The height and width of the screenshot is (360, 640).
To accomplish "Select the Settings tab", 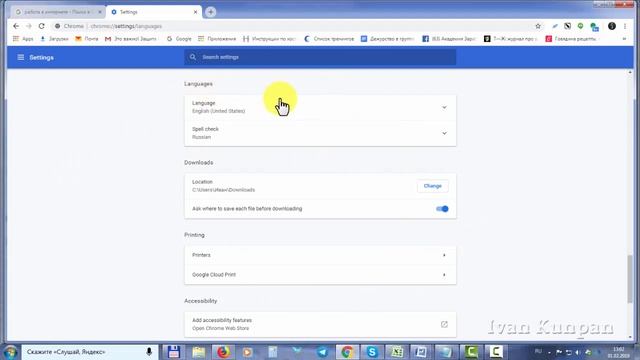I will (153, 12).
